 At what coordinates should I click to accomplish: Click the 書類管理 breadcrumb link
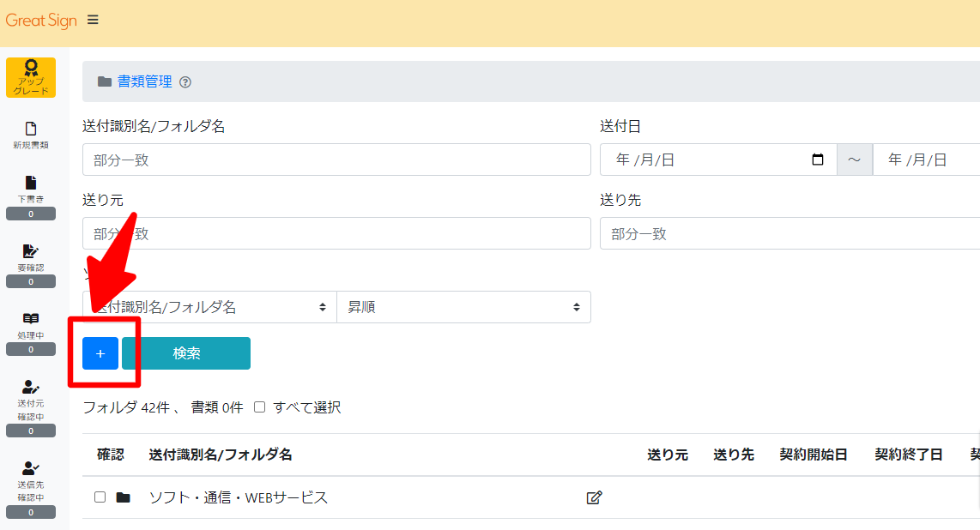pos(144,81)
